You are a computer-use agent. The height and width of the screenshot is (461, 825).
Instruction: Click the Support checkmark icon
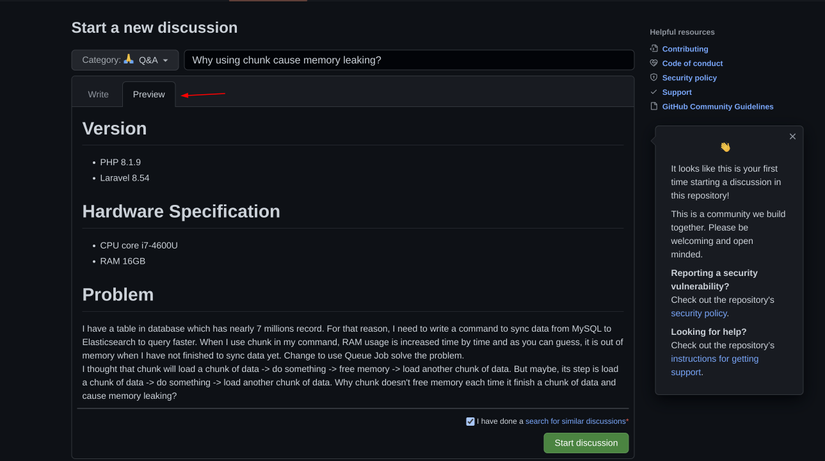click(654, 92)
